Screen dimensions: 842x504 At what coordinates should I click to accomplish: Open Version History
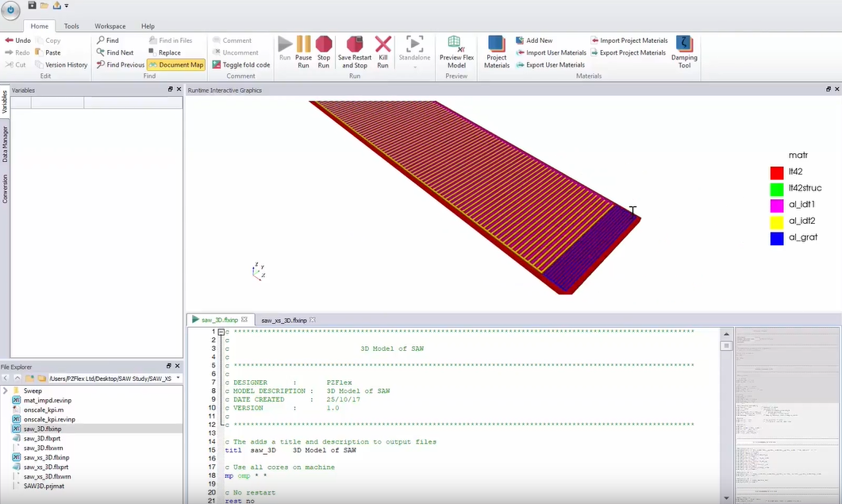coord(60,64)
